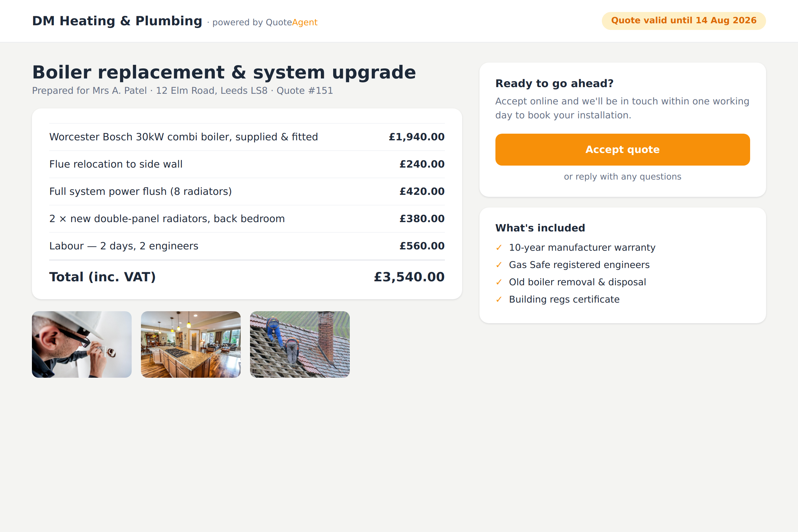
Task: Click the 10-year manufacturer warranty checkmark
Action: click(499, 247)
